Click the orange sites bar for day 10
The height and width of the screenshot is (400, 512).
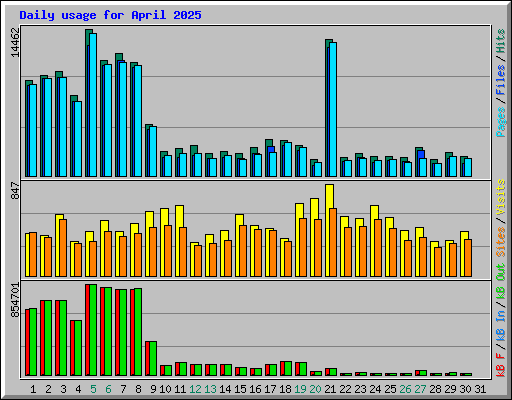click(x=168, y=251)
